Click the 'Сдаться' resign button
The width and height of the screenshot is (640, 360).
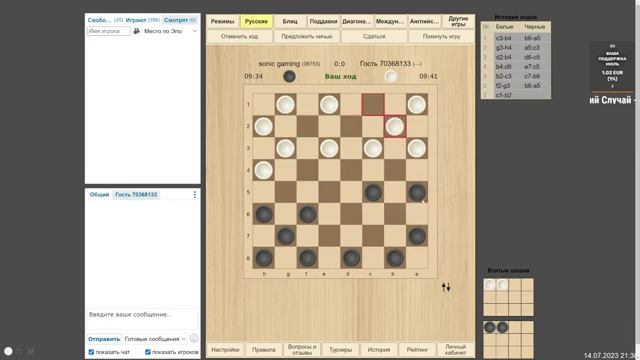point(374,36)
